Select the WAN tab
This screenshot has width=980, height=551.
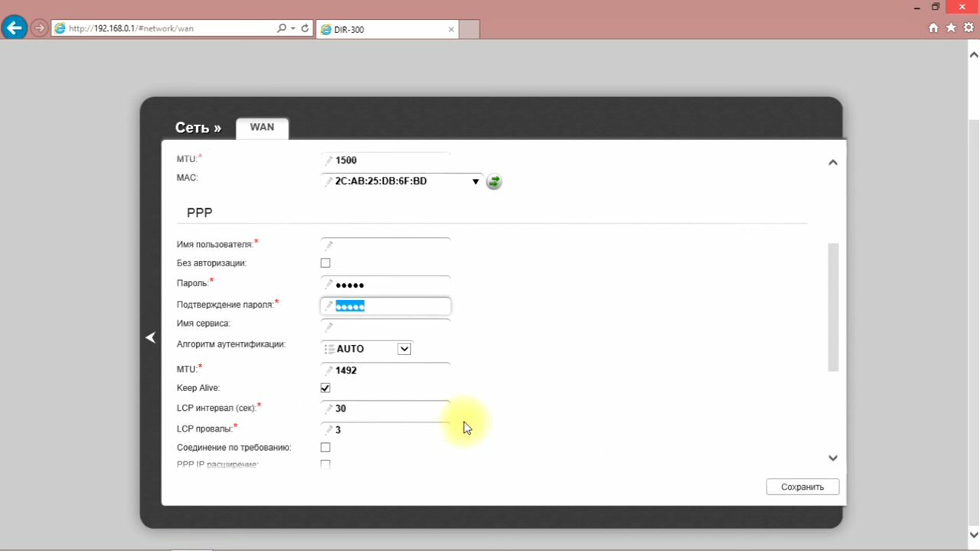coord(262,127)
